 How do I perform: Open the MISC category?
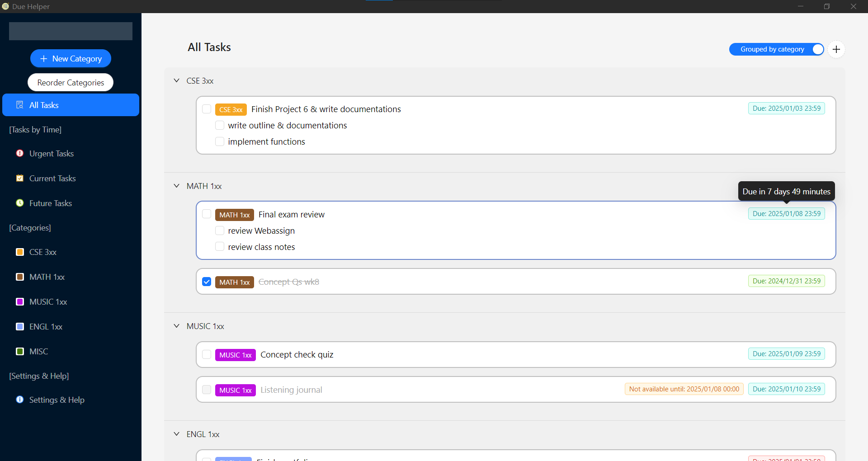click(71, 351)
